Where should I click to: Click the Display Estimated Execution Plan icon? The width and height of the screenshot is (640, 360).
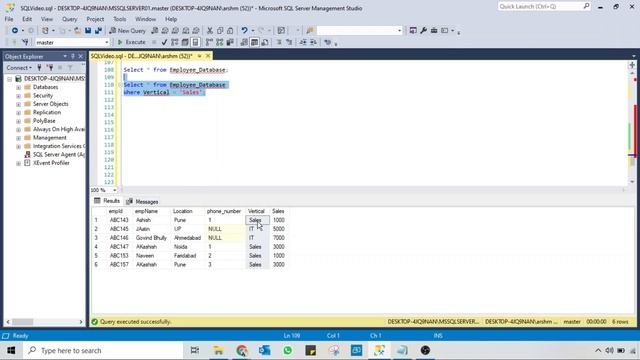(175, 42)
